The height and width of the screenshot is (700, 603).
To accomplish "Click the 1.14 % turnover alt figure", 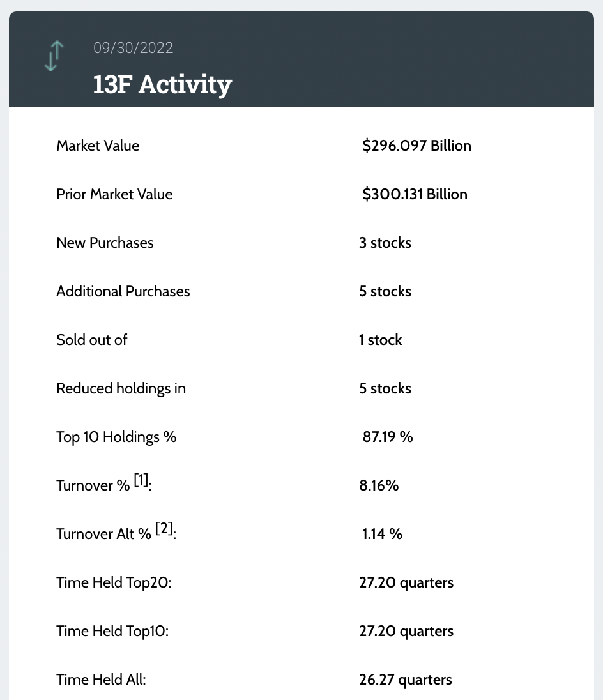I will point(382,534).
